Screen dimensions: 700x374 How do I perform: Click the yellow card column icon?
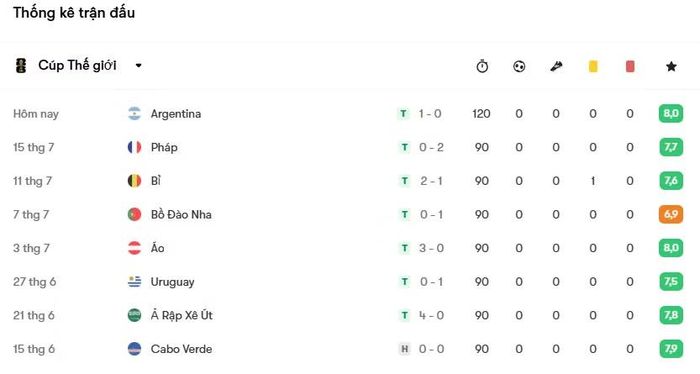click(x=593, y=66)
